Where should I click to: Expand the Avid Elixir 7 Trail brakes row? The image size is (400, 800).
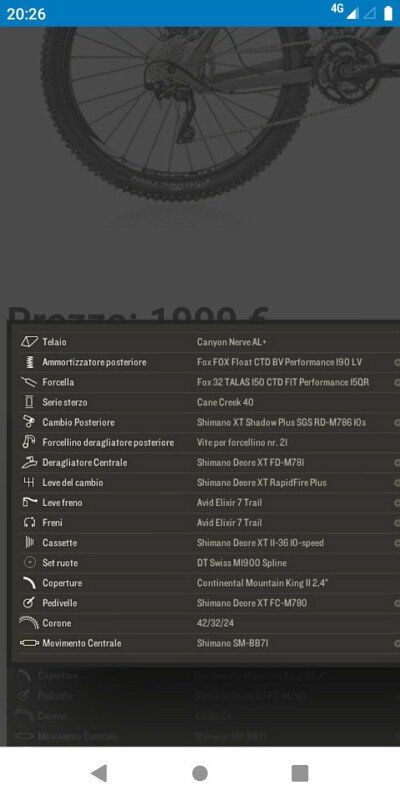tap(396, 523)
